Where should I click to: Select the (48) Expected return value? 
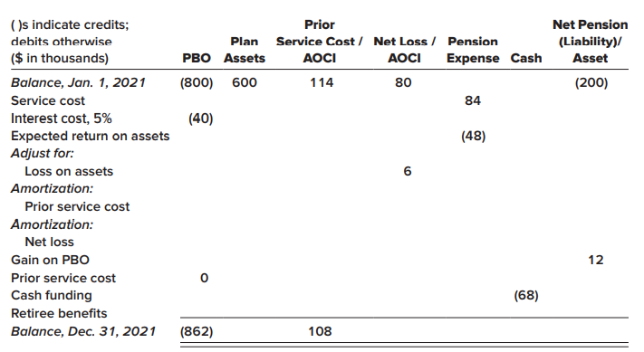[x=473, y=137]
